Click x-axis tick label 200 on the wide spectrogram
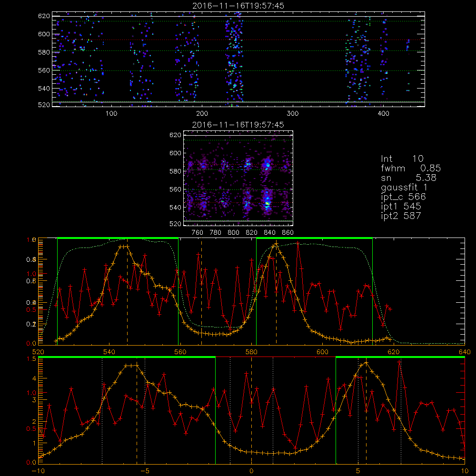 pos(202,114)
